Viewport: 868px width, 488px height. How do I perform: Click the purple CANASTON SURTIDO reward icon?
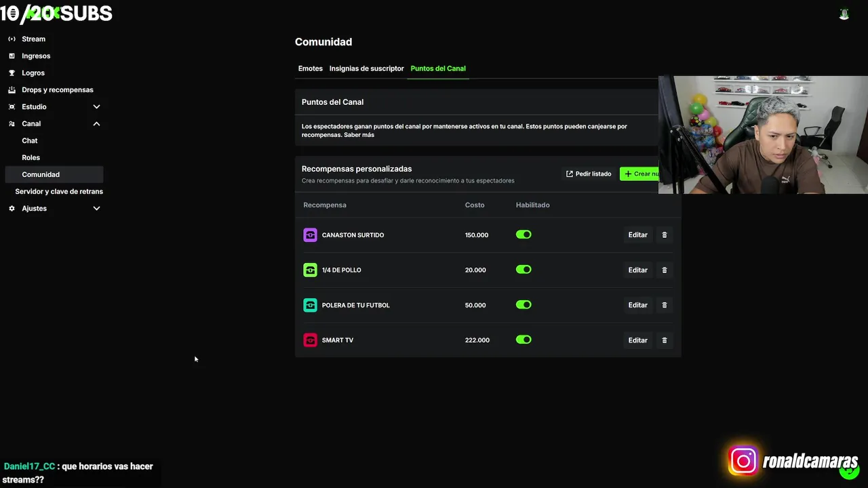pyautogui.click(x=310, y=235)
